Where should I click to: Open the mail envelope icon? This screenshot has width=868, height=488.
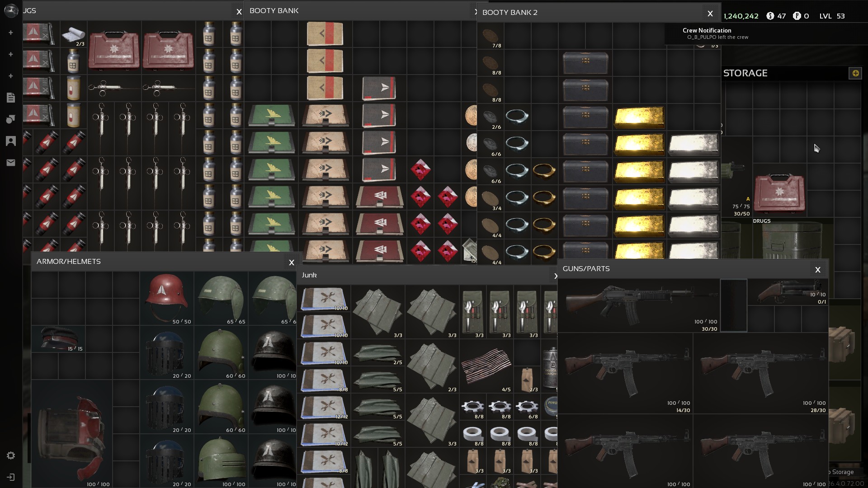pyautogui.click(x=11, y=163)
